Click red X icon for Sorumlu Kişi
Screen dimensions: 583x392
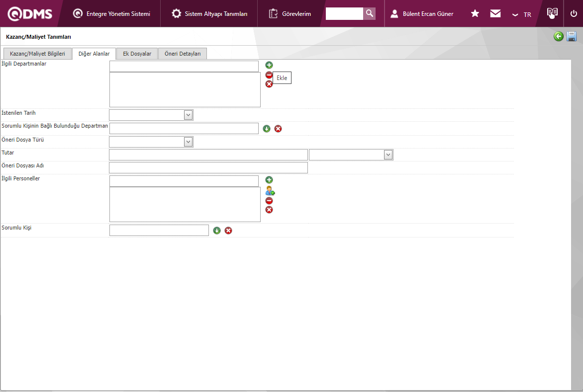[228, 231]
